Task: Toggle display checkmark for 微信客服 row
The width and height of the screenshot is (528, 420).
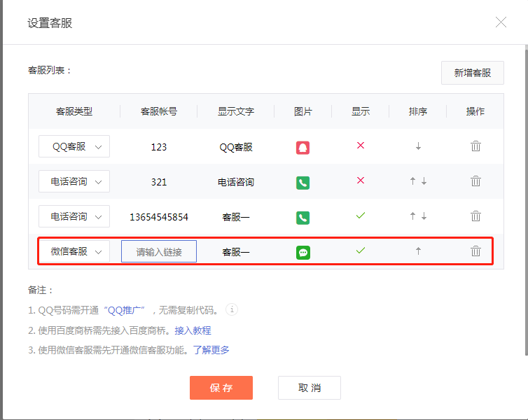Action: point(361,251)
